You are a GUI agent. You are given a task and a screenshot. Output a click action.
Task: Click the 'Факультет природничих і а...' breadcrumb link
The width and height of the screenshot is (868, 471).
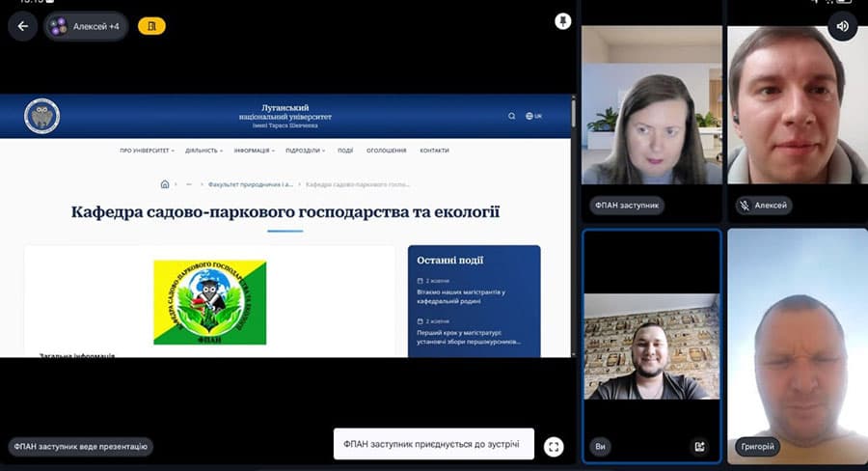click(x=250, y=184)
